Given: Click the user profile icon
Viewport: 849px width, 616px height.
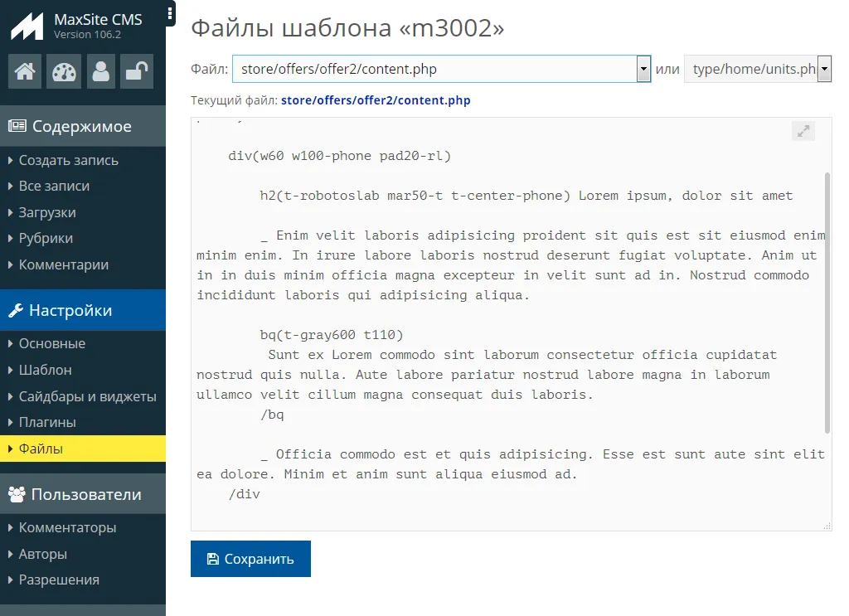Looking at the screenshot, I should pyautogui.click(x=101, y=72).
